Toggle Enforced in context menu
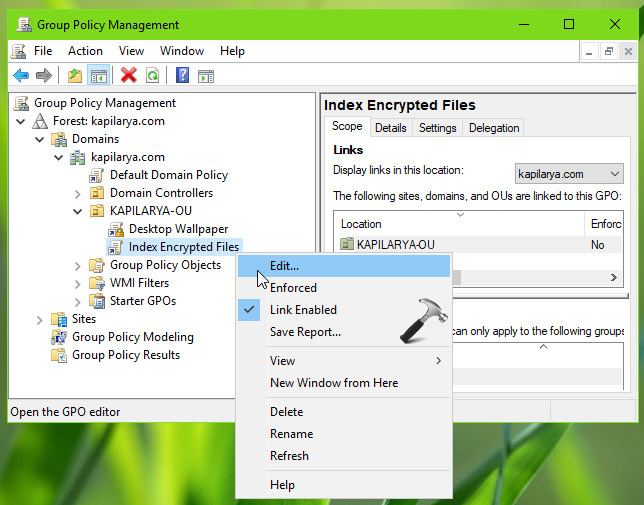The height and width of the screenshot is (505, 644). [x=344, y=287]
